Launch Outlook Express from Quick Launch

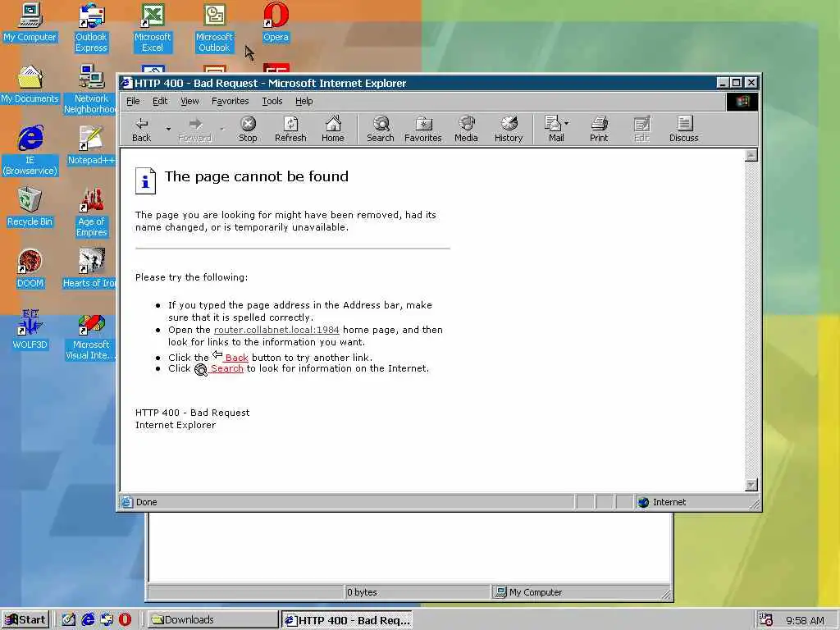coord(107,620)
